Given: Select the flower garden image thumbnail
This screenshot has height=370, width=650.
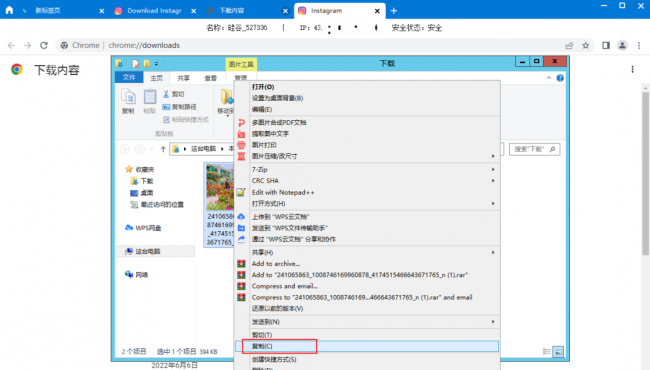Looking at the screenshot, I should click(x=220, y=187).
